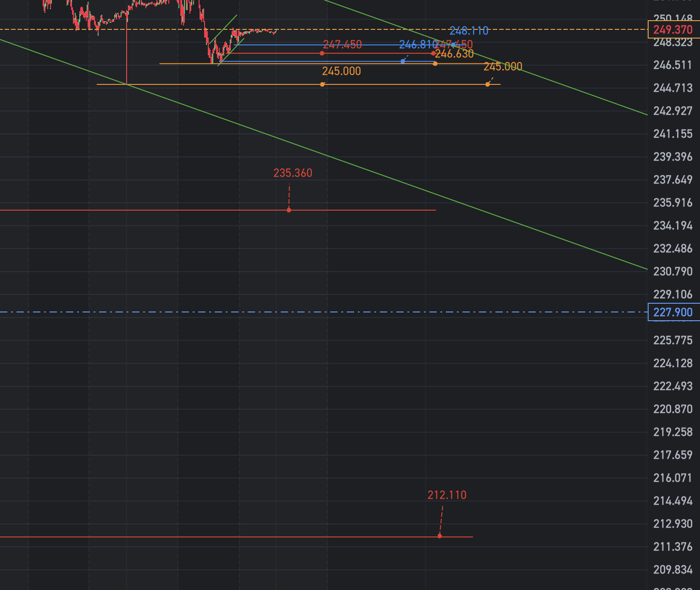Click the 246.511 price axis value
Image resolution: width=700 pixels, height=590 pixels.
tap(673, 65)
